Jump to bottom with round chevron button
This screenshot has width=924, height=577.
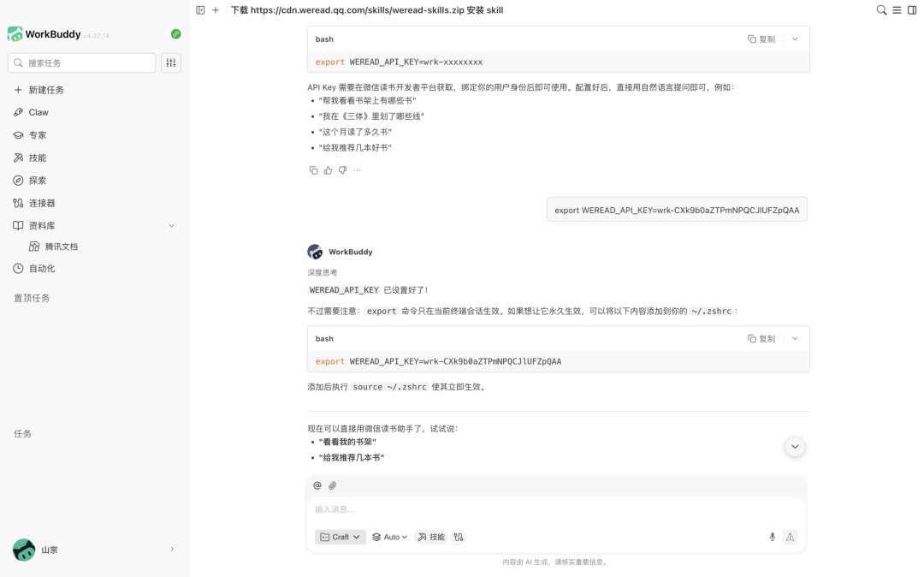795,447
